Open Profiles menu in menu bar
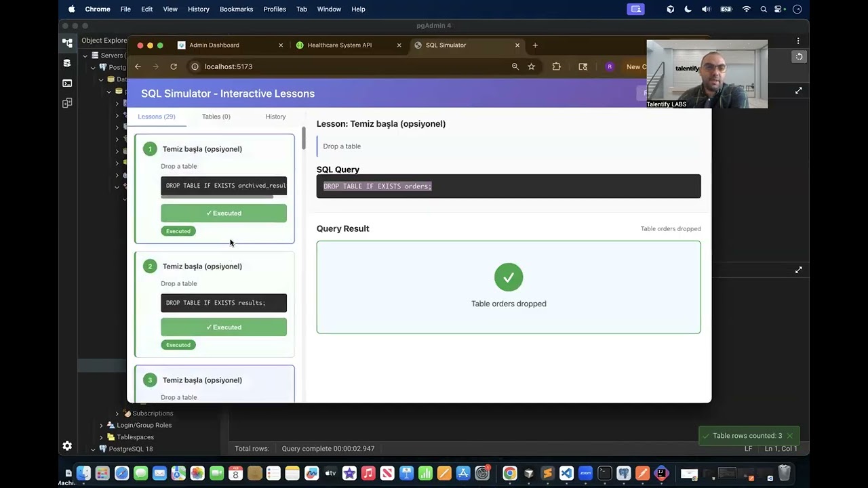868x488 pixels. coord(275,9)
